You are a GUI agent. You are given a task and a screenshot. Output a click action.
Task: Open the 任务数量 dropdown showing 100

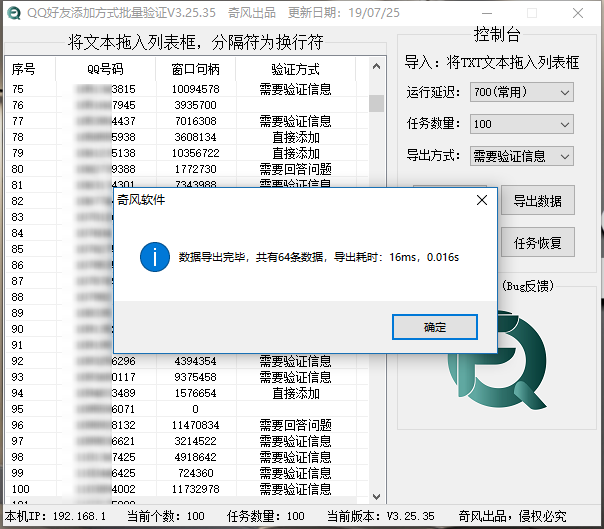[522, 124]
